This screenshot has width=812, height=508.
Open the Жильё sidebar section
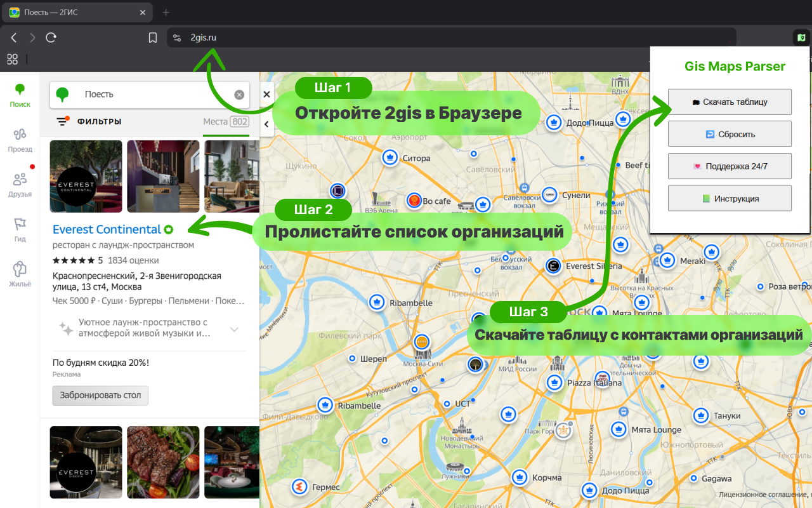20,274
